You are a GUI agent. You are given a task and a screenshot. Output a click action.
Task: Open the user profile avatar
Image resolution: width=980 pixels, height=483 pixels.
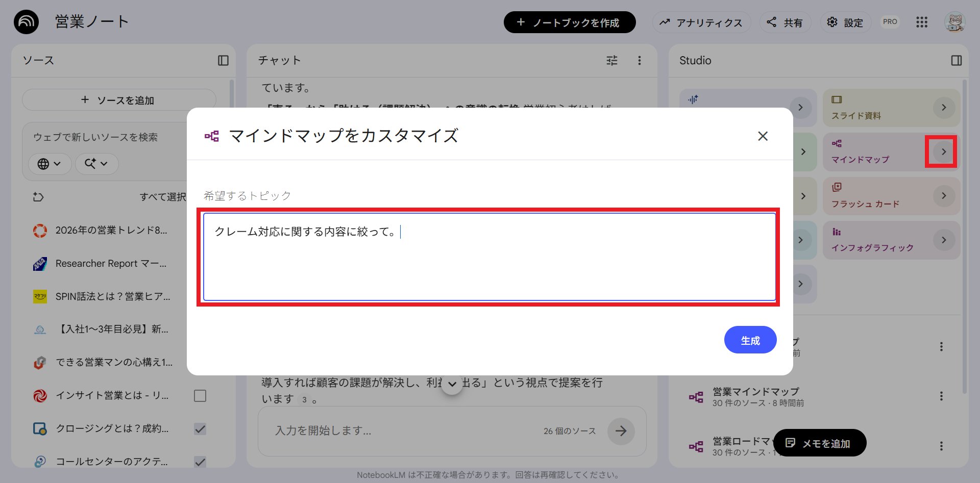click(x=954, y=22)
